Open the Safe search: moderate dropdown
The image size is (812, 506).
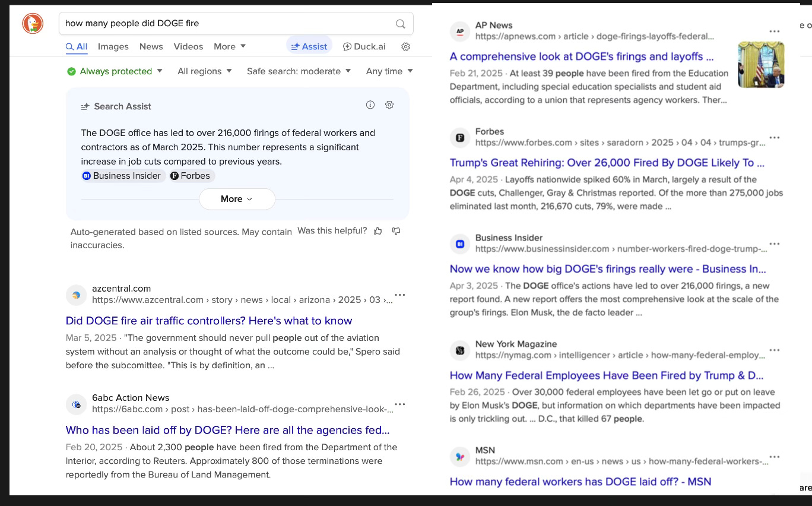[299, 71]
